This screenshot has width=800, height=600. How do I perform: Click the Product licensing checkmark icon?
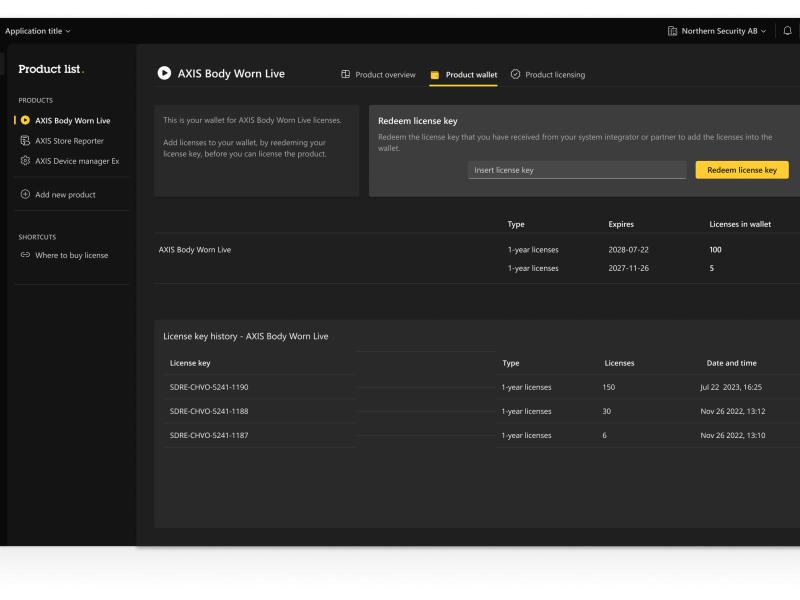515,74
